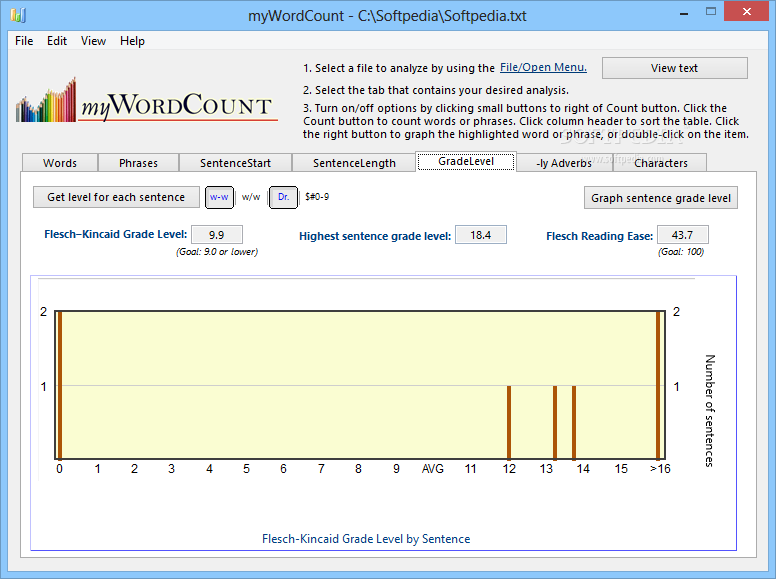Minimize the myWordCount window

point(684,13)
